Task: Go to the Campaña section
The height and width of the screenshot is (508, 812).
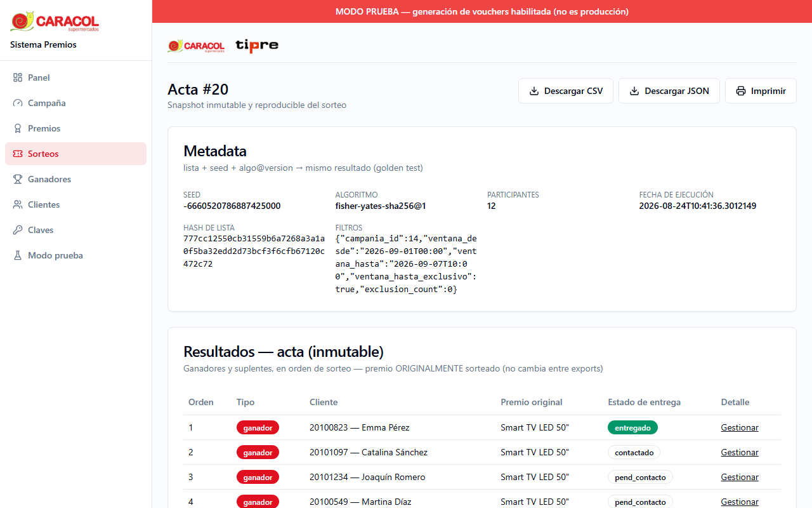Action: click(x=75, y=103)
